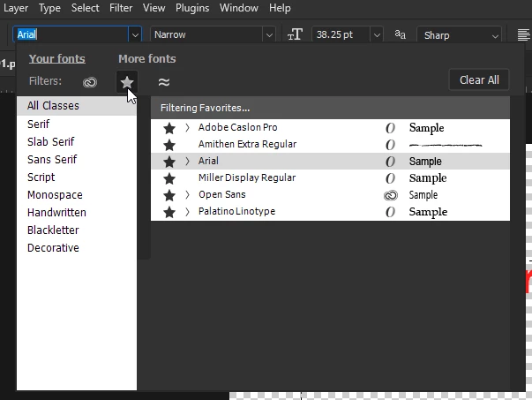Open the Help menu

(x=280, y=8)
